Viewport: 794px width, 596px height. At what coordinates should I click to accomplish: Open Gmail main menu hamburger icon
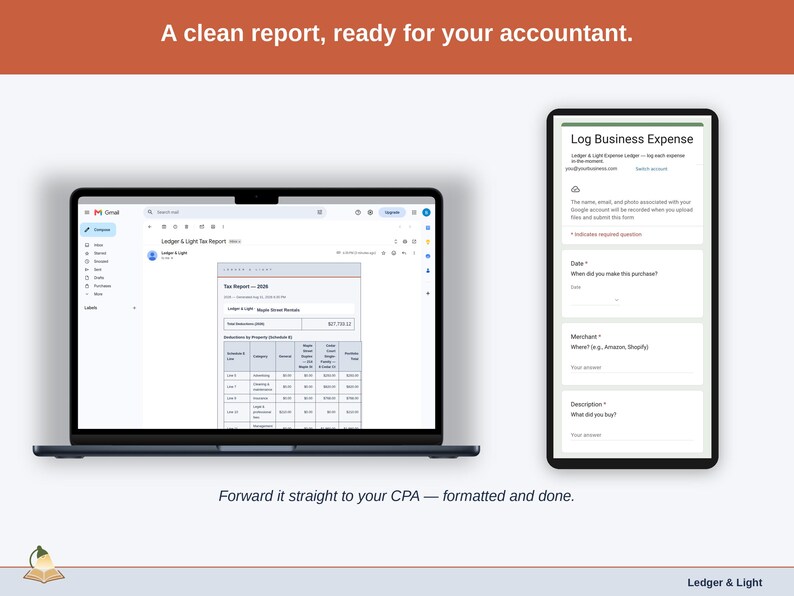87,212
